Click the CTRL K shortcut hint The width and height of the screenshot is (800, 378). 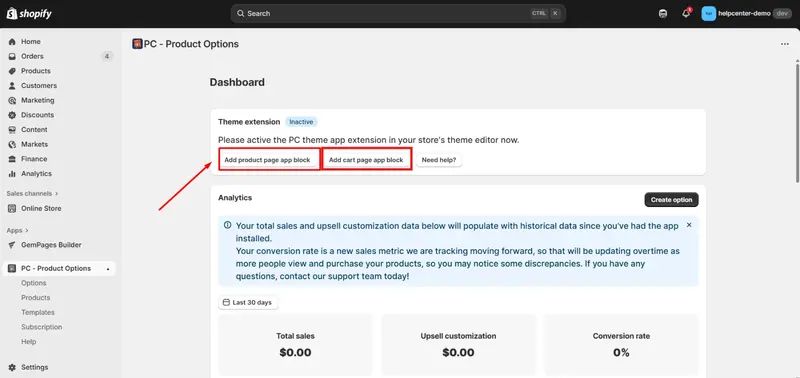click(545, 14)
